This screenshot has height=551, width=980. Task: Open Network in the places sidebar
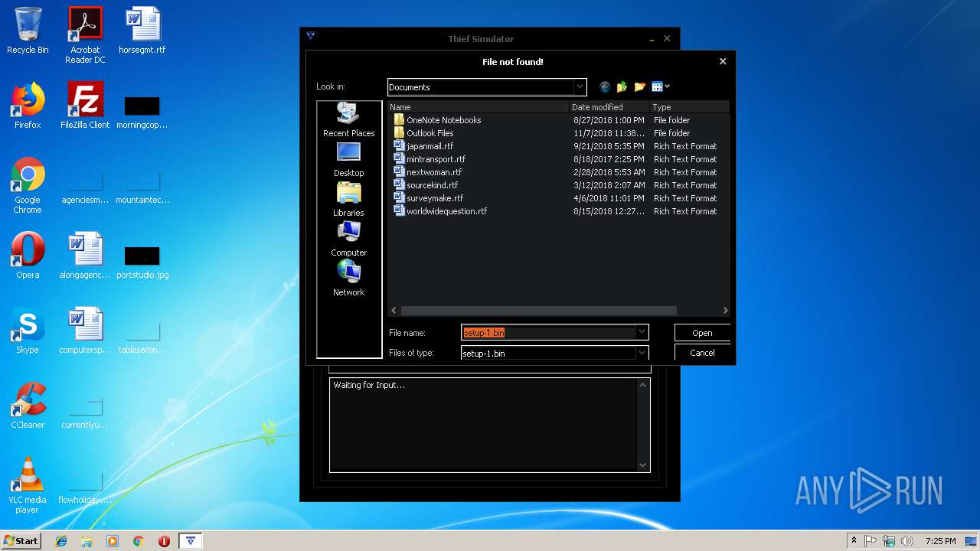[x=348, y=279]
